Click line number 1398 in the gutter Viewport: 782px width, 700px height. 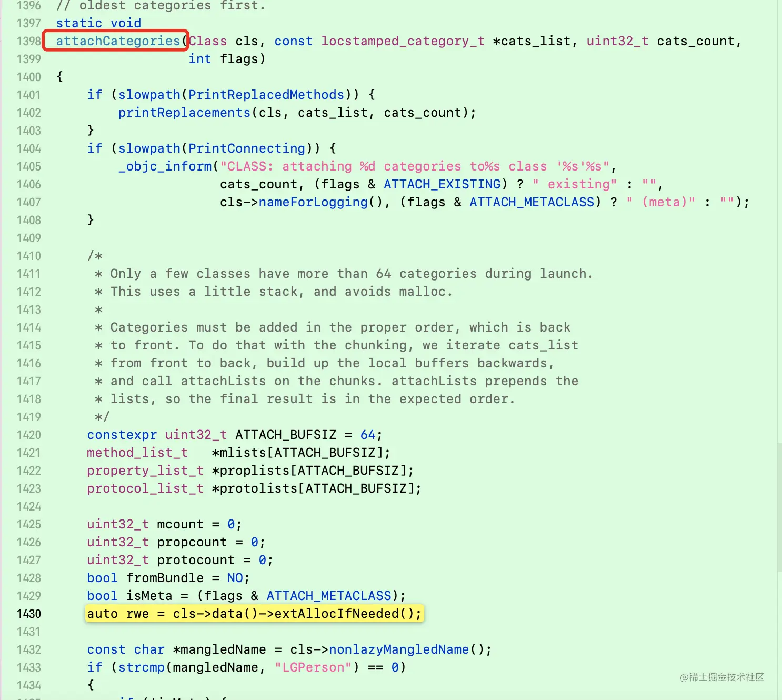tap(29, 41)
